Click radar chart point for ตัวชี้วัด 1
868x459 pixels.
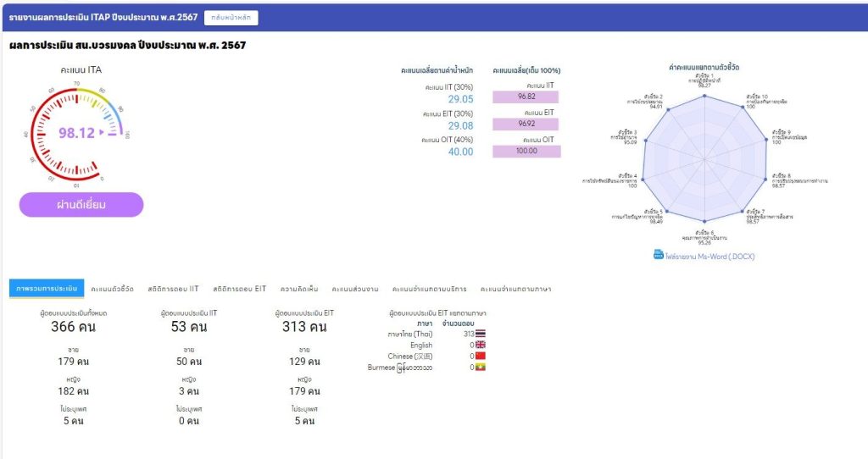[x=704, y=95]
